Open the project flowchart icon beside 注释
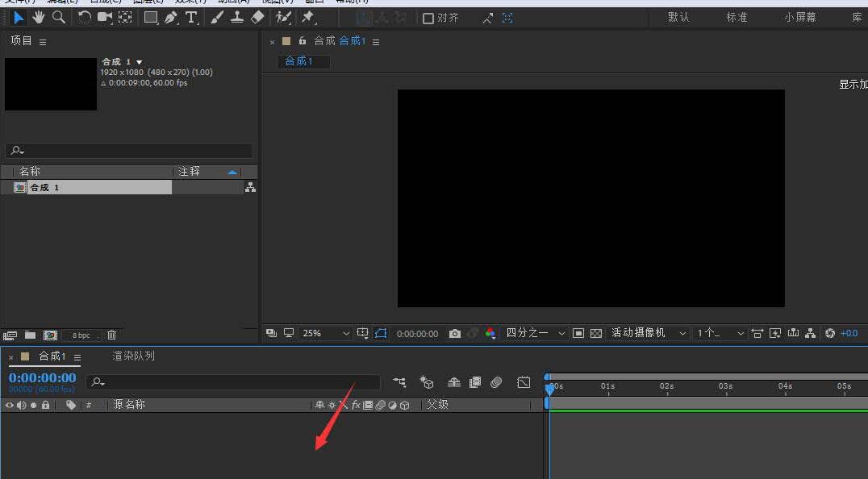Image resolution: width=868 pixels, height=479 pixels. point(250,188)
